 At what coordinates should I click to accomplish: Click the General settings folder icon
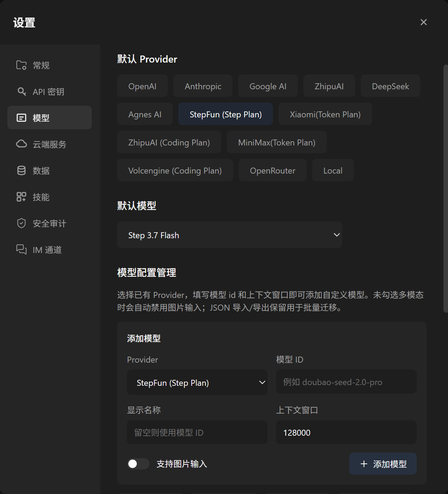[x=21, y=65]
